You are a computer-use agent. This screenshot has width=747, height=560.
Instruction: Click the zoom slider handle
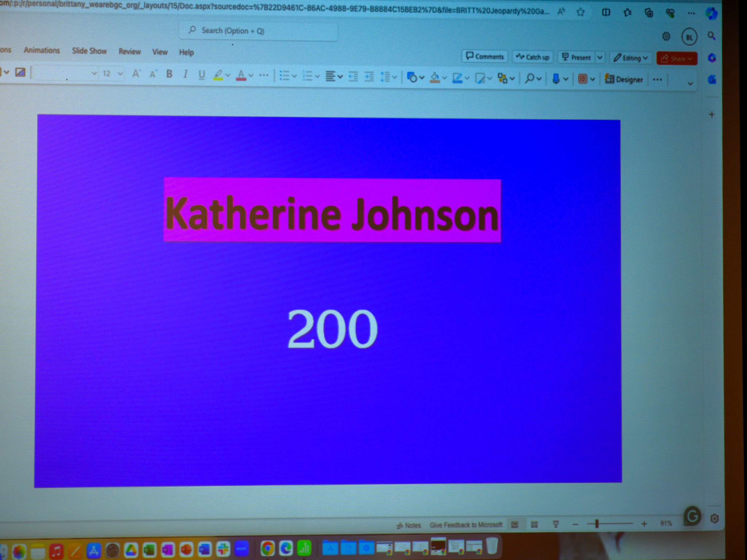(597, 524)
